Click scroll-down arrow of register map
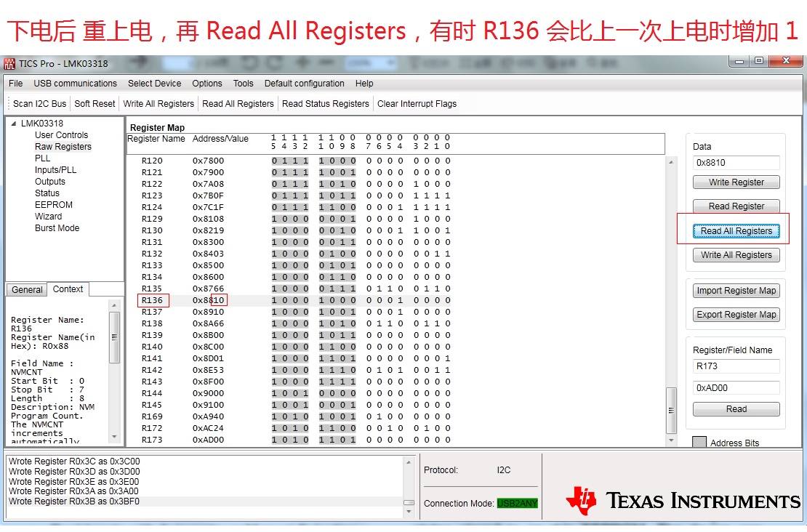Viewport: 807px width, 532px height. 671,440
